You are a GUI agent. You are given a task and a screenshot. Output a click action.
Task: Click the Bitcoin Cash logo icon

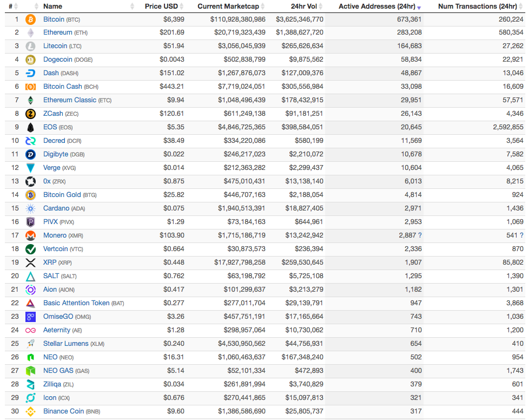31,87
